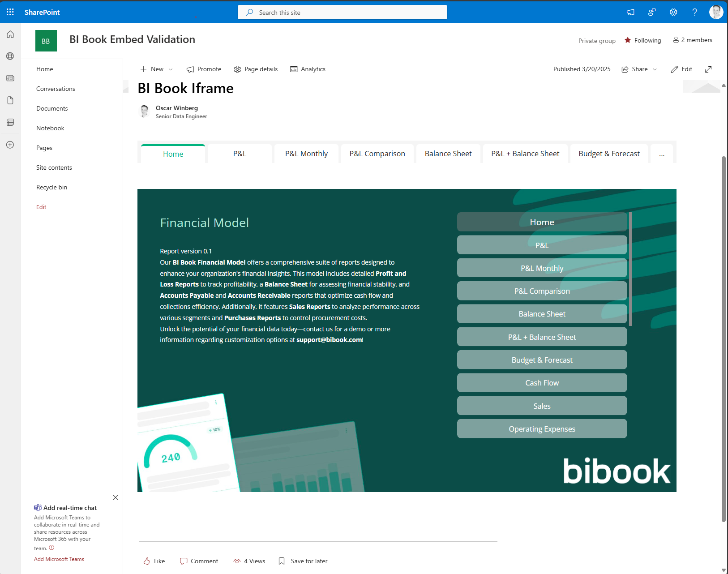Image resolution: width=728 pixels, height=574 pixels.
Task: Open page Analytics
Action: pyautogui.click(x=308, y=69)
